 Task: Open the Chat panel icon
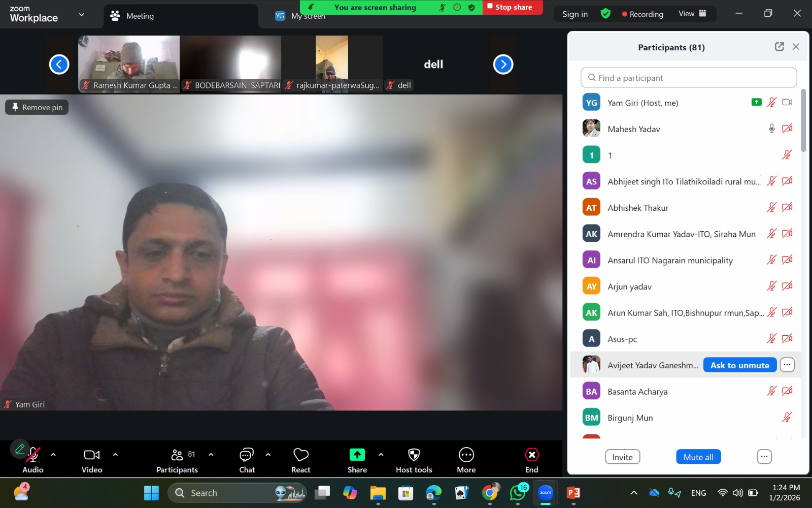pos(247,455)
